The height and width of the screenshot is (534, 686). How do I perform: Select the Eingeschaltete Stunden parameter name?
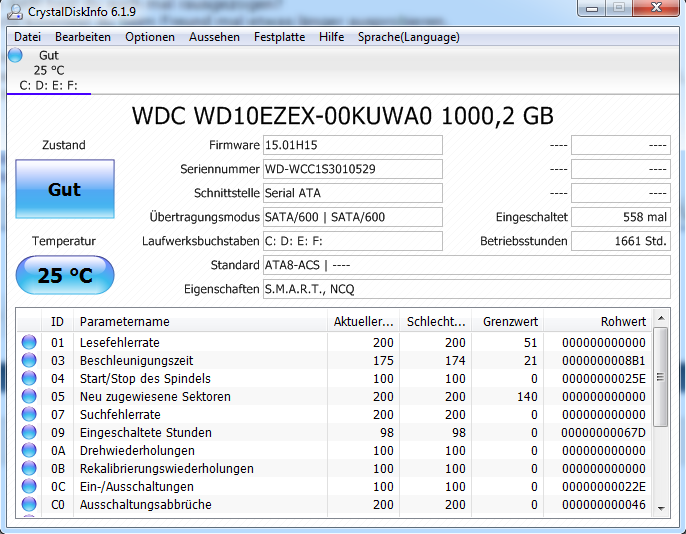pyautogui.click(x=146, y=433)
